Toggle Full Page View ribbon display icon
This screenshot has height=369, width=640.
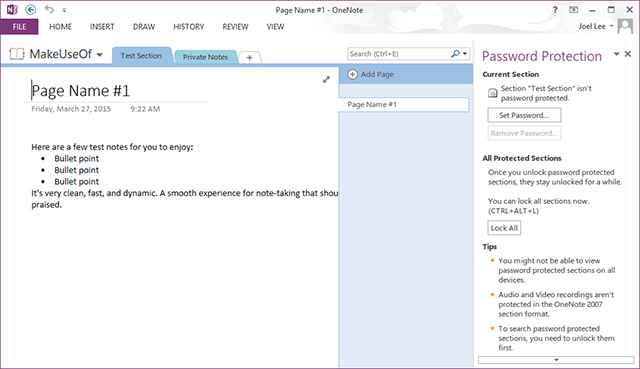[573, 10]
